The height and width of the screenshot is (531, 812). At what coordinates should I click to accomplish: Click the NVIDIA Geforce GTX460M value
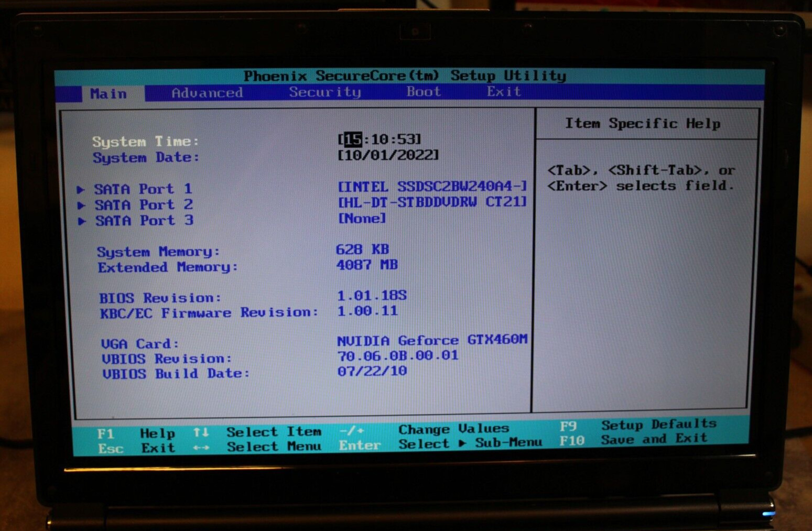[432, 340]
